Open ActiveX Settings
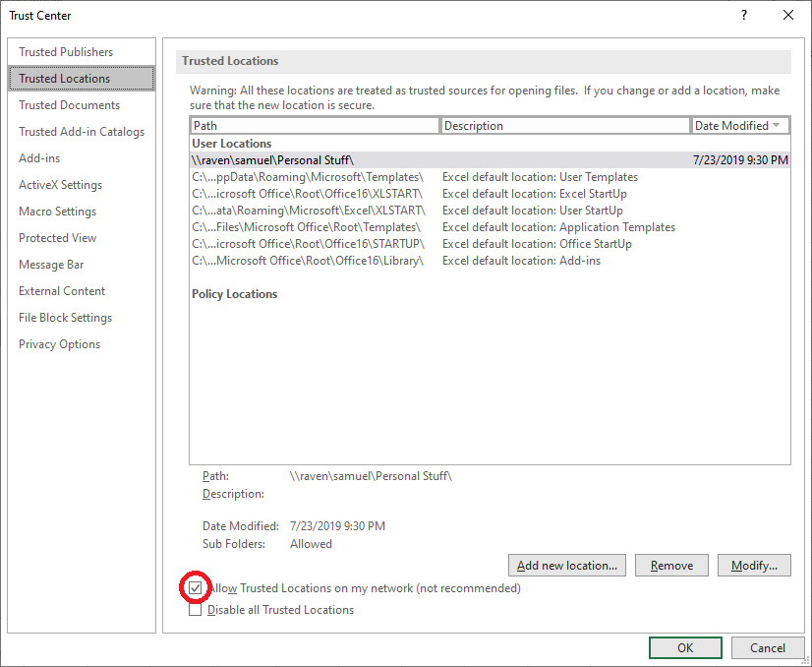 click(61, 185)
